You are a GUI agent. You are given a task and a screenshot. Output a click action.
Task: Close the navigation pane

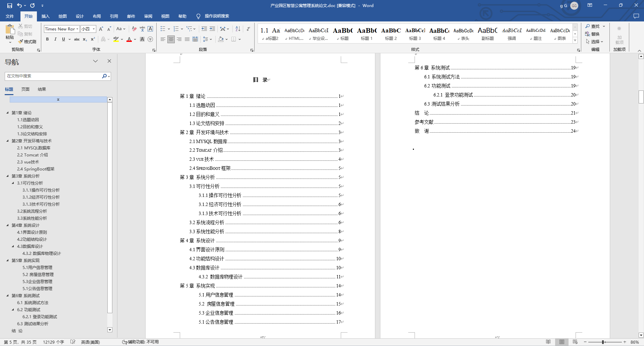(109, 61)
